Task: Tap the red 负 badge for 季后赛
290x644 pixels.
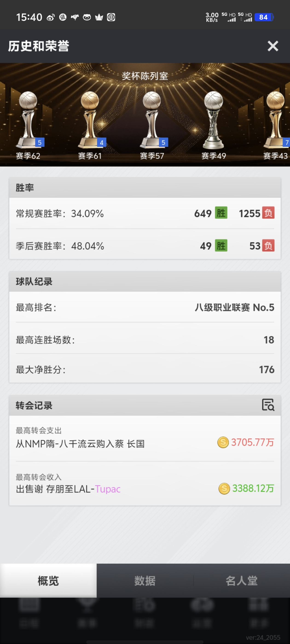Action: coord(268,245)
